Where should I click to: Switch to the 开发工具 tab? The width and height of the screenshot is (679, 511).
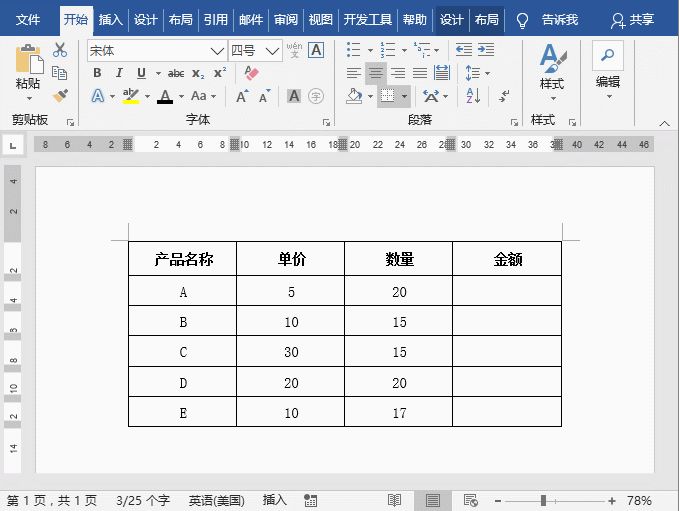(368, 19)
